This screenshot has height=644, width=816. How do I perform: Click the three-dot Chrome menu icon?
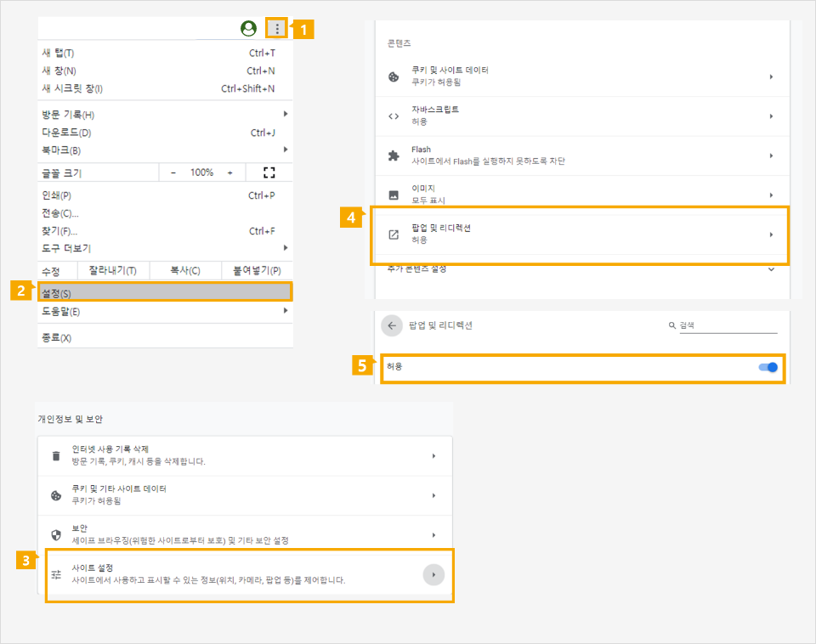click(x=277, y=29)
